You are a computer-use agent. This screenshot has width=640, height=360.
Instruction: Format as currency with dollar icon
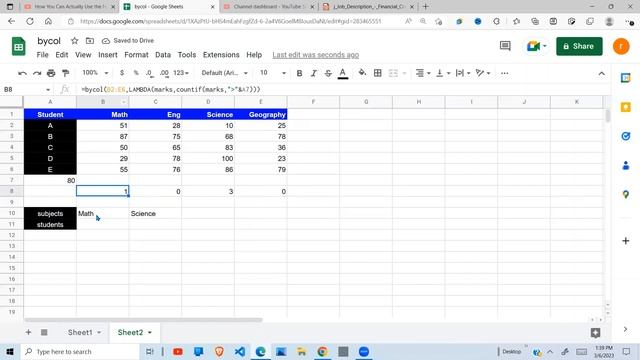click(122, 73)
